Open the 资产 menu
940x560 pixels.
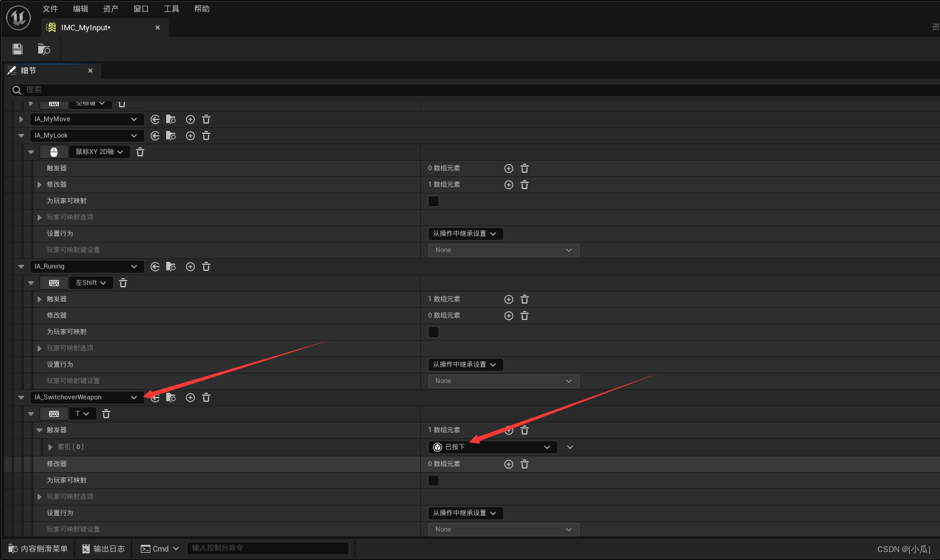click(111, 9)
